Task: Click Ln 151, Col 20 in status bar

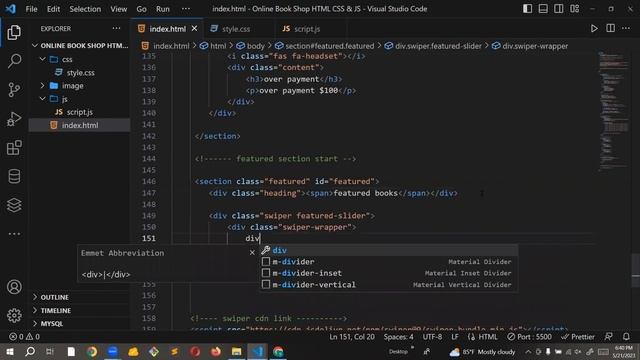Action: 352,337
